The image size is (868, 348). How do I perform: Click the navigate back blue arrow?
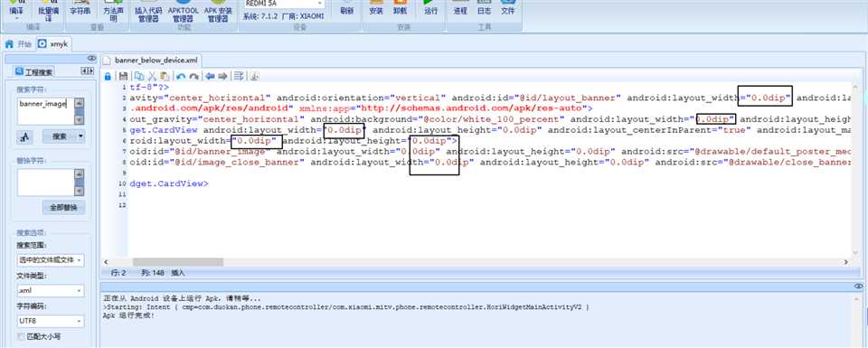210,76
